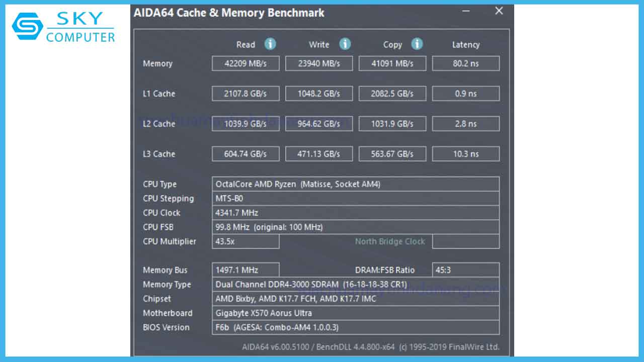The height and width of the screenshot is (362, 644).
Task: Click the Write column header text
Action: click(x=319, y=45)
